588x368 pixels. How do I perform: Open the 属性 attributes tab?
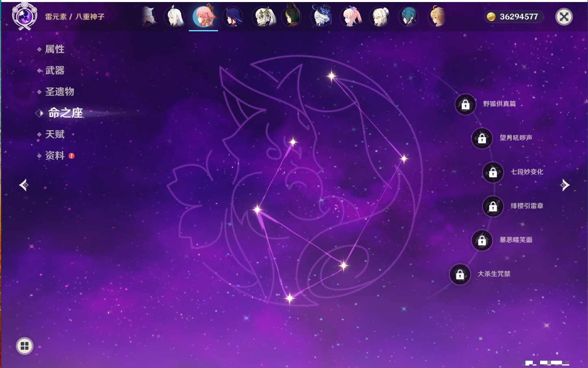pyautogui.click(x=55, y=49)
